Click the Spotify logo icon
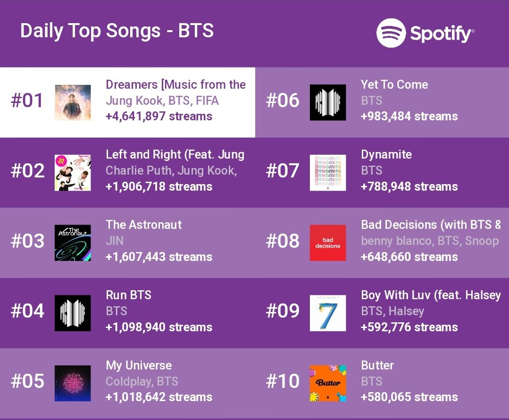This screenshot has height=420, width=509. (x=391, y=33)
